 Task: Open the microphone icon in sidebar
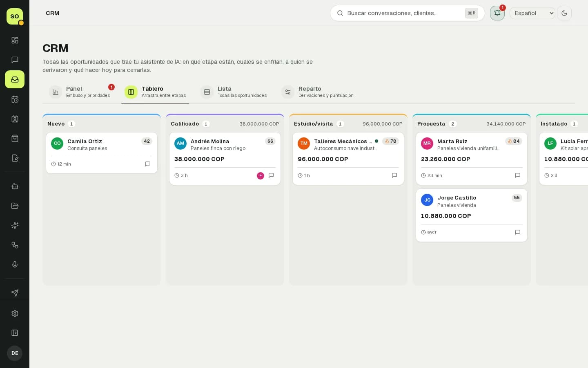point(15,265)
